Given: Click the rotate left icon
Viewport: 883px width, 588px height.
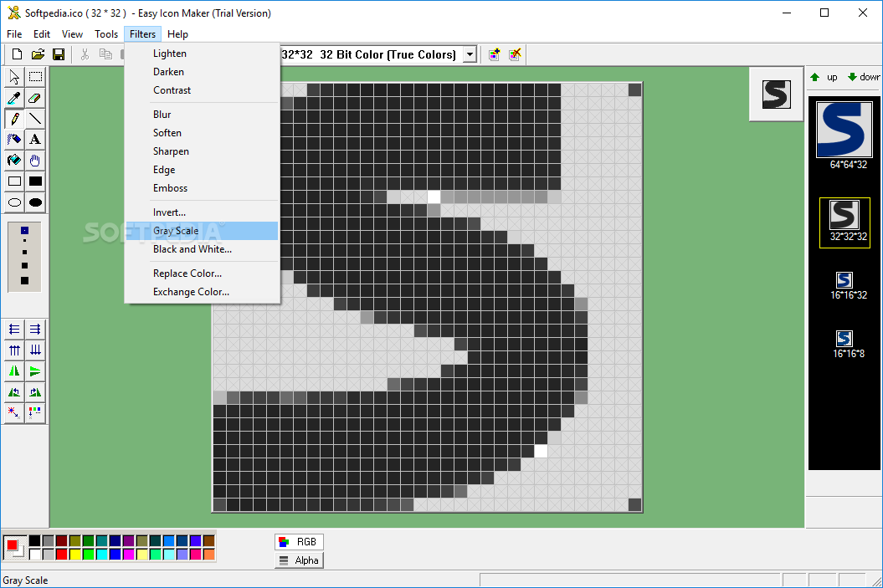Looking at the screenshot, I should (x=14, y=392).
